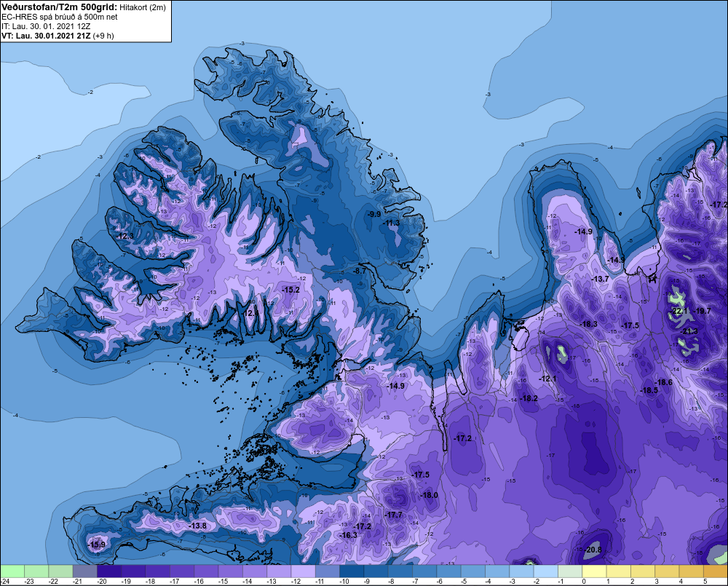Click the -20.8 temperature value on the map
728x586 pixels.
(x=593, y=550)
